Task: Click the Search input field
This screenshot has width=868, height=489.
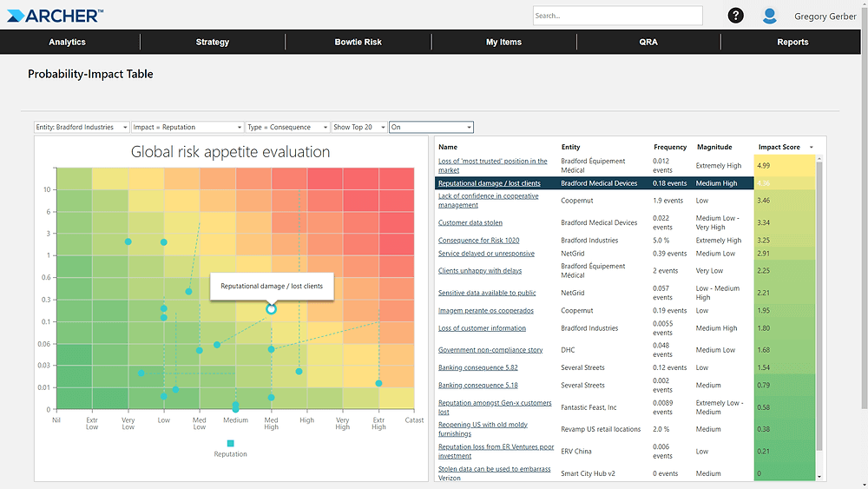Action: pyautogui.click(x=618, y=16)
